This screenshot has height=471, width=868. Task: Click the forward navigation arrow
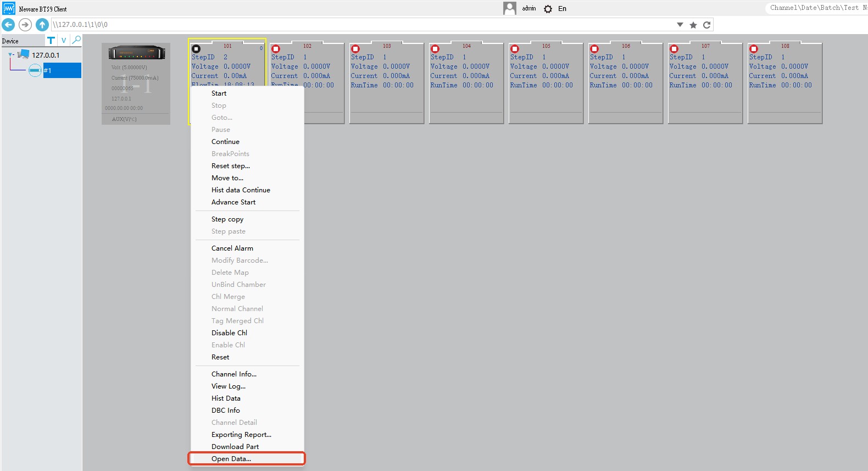[x=25, y=25]
